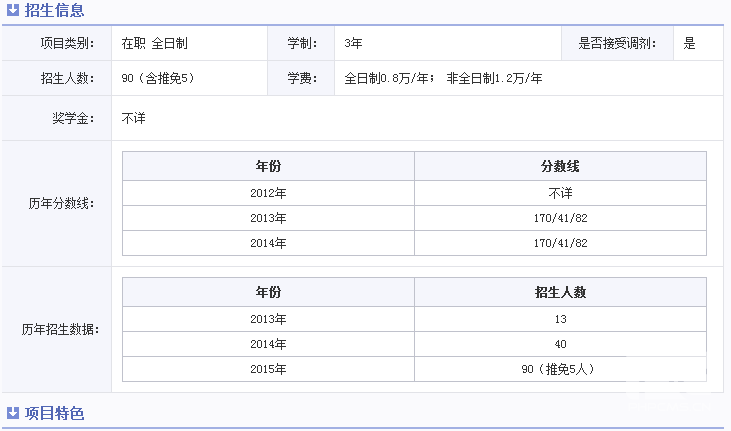Click the value 在职 全日制
This screenshot has height=431, width=731.
pos(155,43)
